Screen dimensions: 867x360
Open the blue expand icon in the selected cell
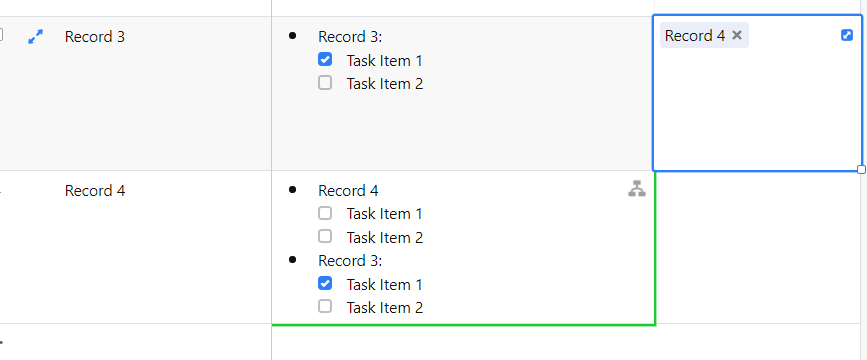[847, 35]
